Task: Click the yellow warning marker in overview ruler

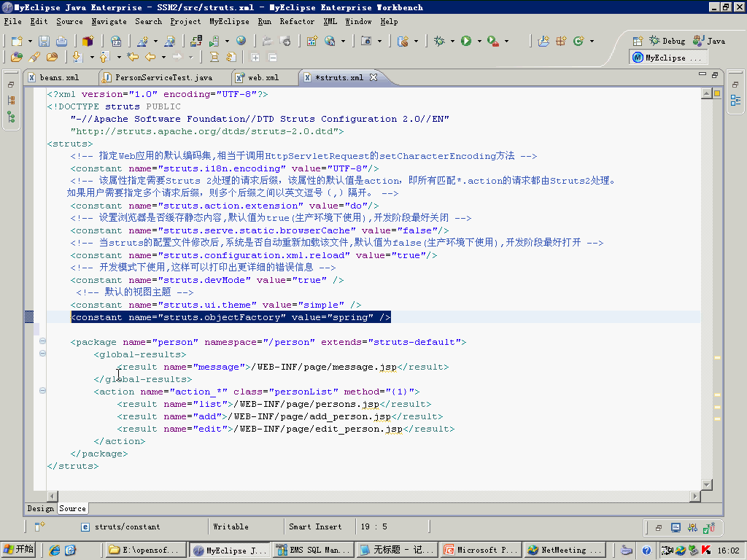Action: [717, 93]
